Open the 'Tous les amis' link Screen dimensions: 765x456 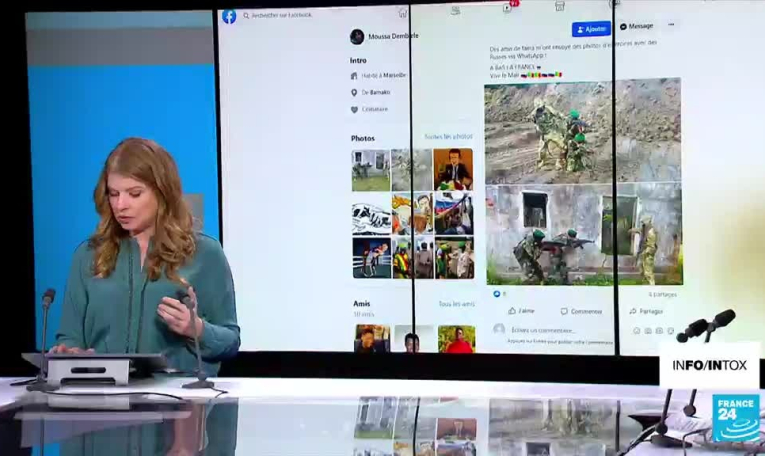(456, 304)
